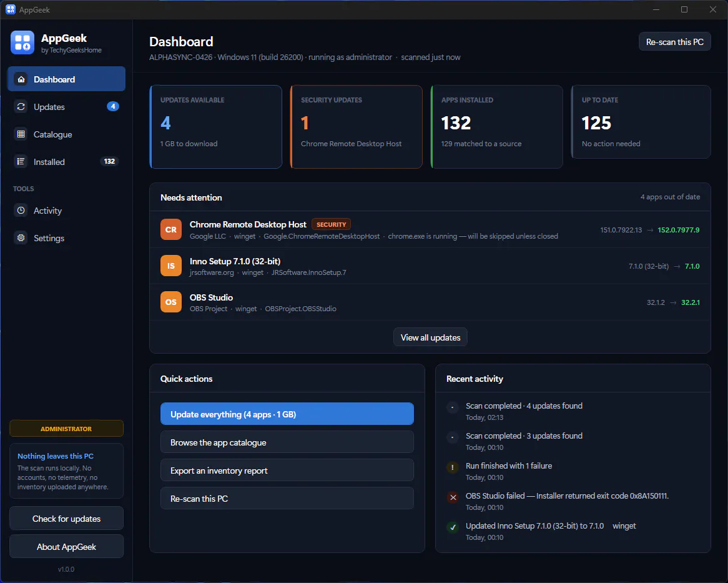This screenshot has width=728, height=583.
Task: Click the status dot beside 4 updates found
Action: tap(453, 407)
